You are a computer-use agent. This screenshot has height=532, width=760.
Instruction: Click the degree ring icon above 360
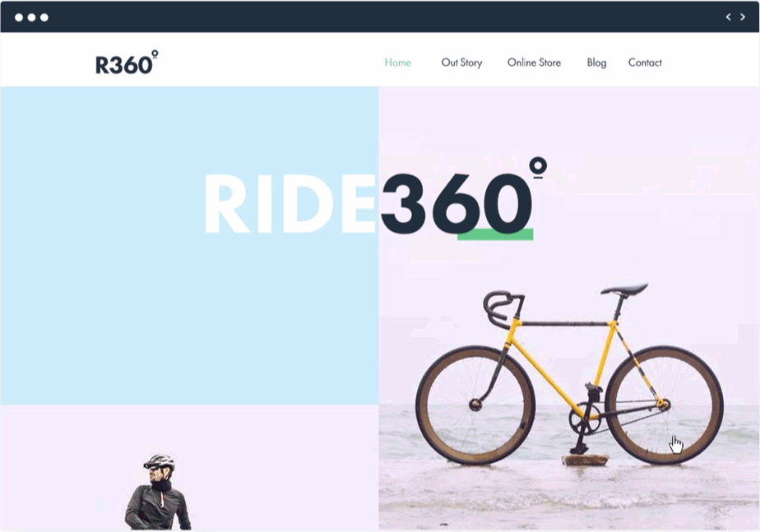tap(538, 167)
